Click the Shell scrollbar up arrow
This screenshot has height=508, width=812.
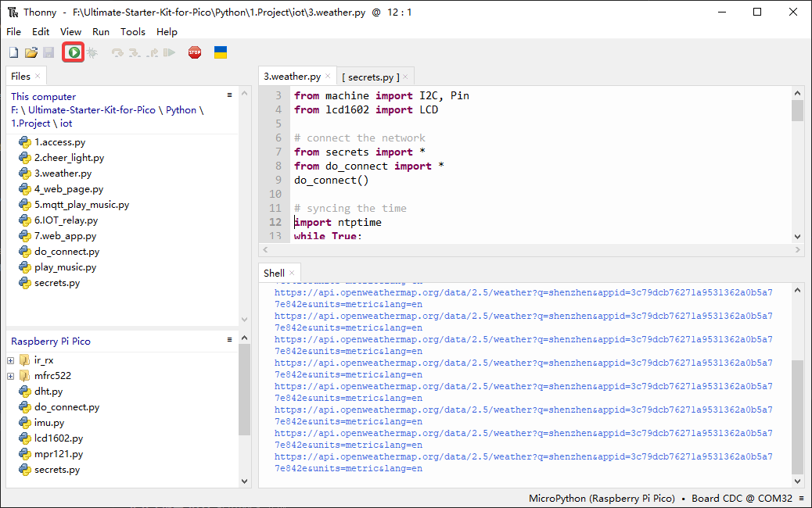[797, 290]
